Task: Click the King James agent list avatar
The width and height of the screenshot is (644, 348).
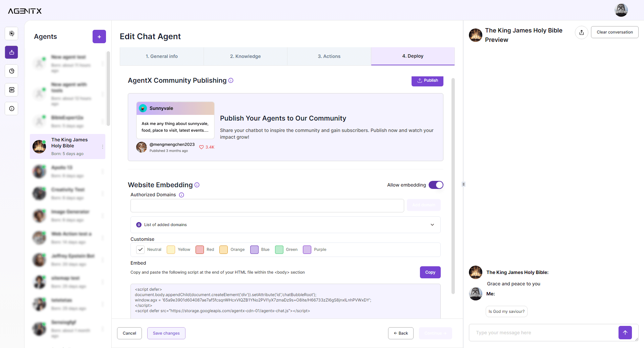Action: pos(39,147)
